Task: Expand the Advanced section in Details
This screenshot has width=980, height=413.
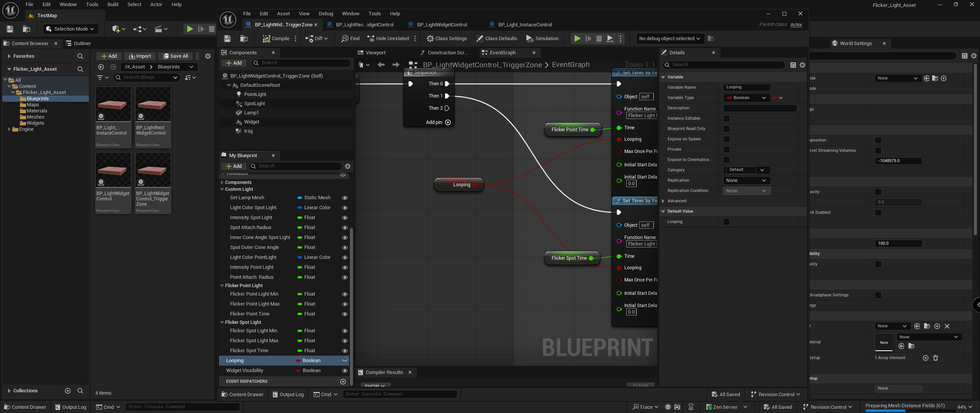Action: [x=663, y=201]
